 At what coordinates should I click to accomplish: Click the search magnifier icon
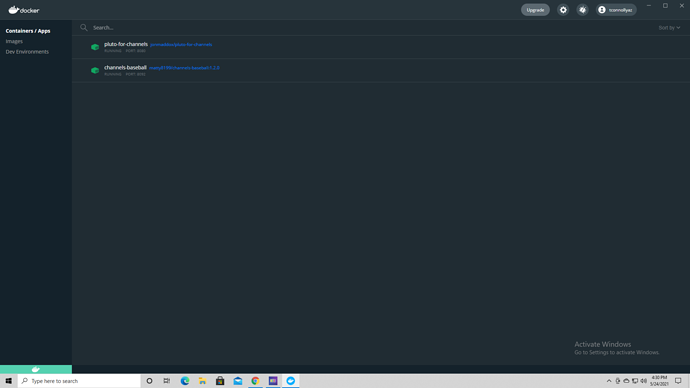coord(84,27)
